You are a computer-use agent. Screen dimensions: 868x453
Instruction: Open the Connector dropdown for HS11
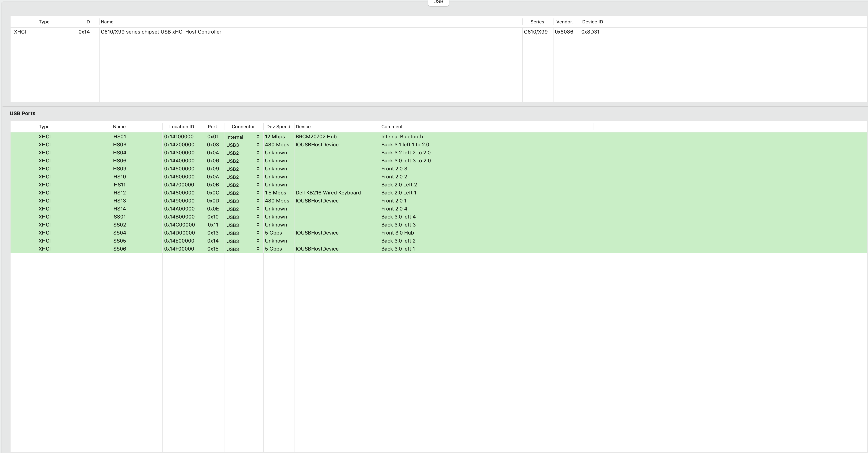pos(243,185)
